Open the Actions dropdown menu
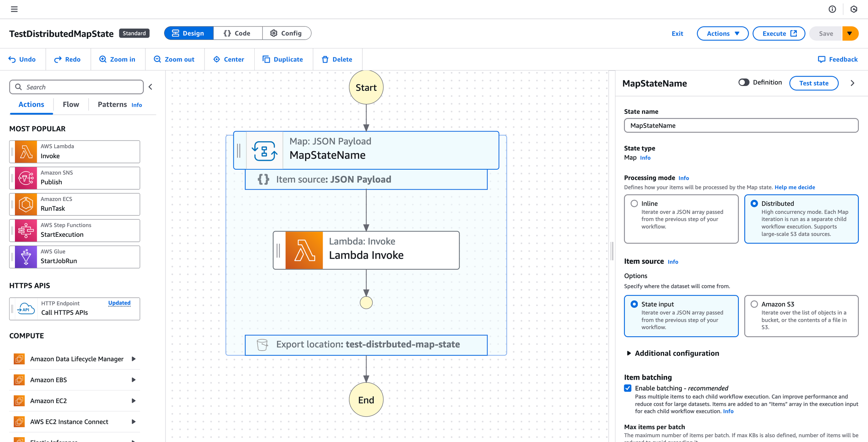This screenshot has height=442, width=868. coord(722,34)
